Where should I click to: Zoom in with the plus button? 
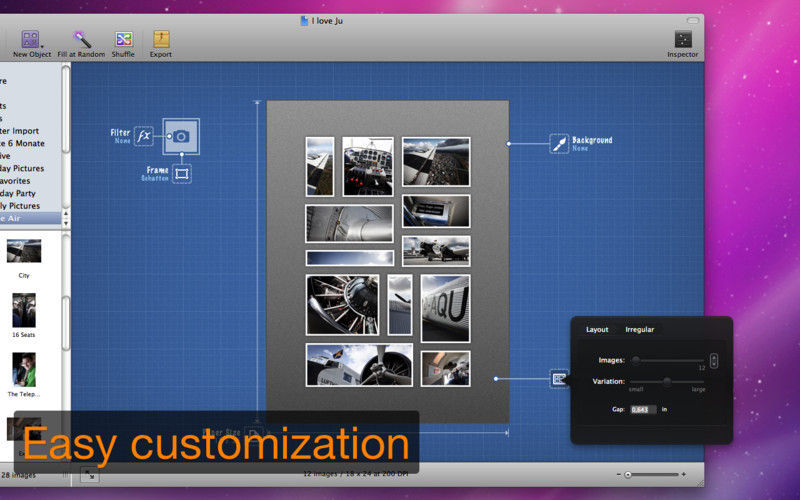coord(684,474)
